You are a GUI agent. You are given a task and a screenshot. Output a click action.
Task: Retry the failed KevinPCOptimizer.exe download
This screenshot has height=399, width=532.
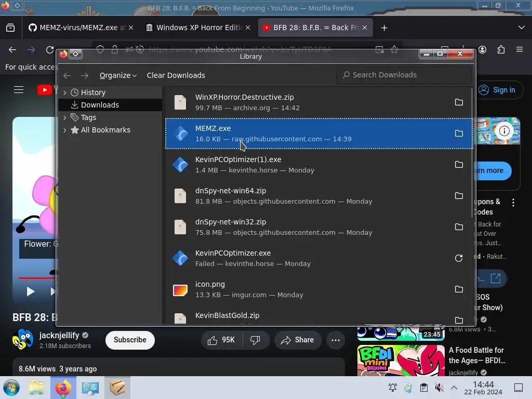tap(459, 258)
